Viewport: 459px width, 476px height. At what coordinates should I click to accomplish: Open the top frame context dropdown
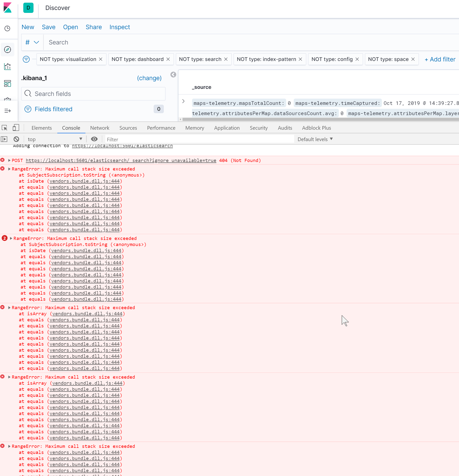coord(55,139)
